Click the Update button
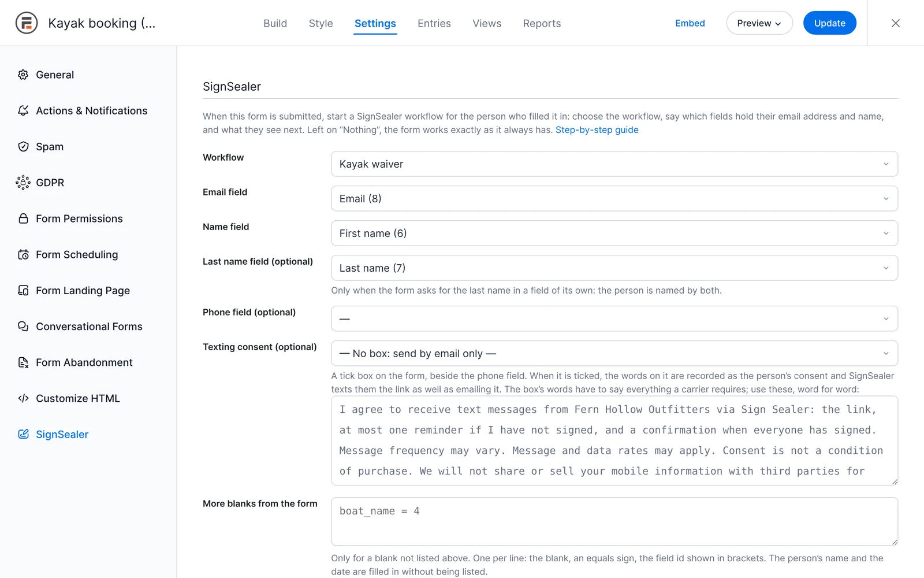Viewport: 924px width, 578px height. [830, 23]
